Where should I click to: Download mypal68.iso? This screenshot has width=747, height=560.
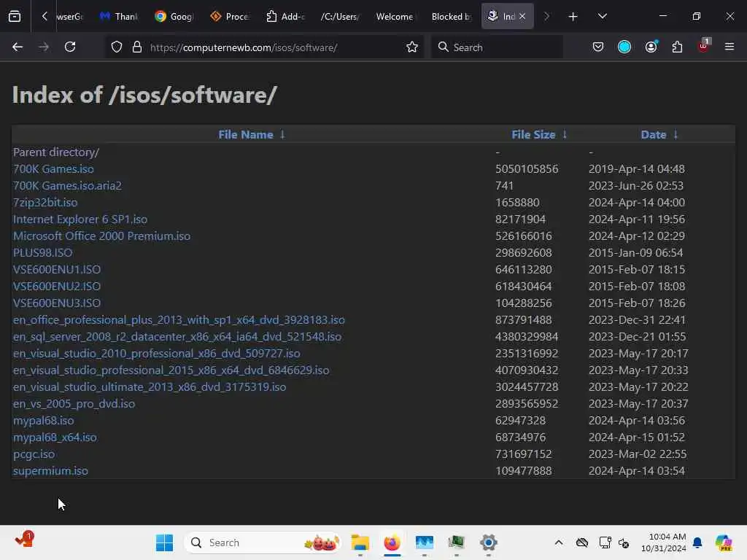43,421
